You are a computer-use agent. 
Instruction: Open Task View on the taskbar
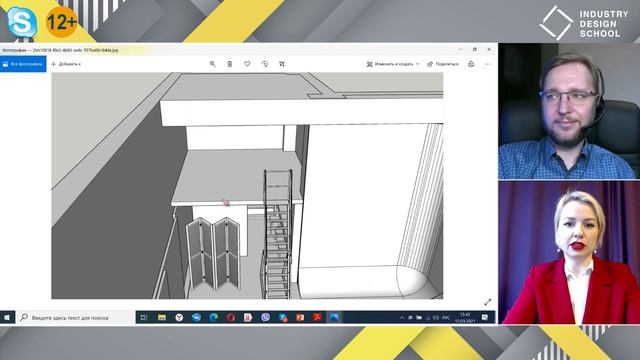(x=144, y=317)
